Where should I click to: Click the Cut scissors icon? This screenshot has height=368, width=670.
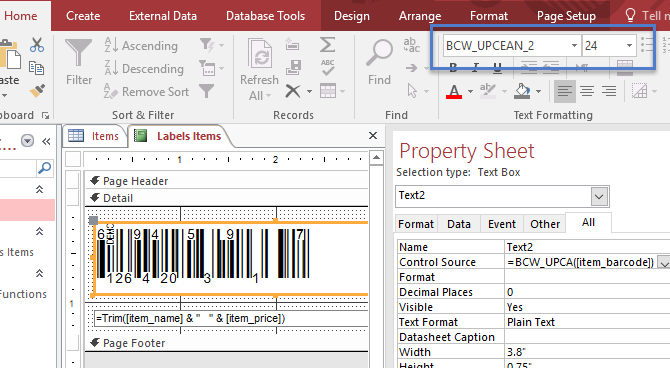pos(37,45)
